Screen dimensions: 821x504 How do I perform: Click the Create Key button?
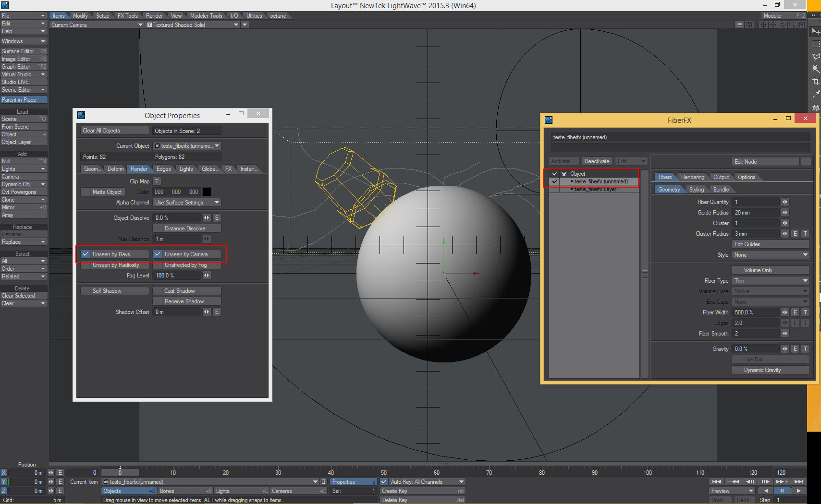tap(423, 491)
